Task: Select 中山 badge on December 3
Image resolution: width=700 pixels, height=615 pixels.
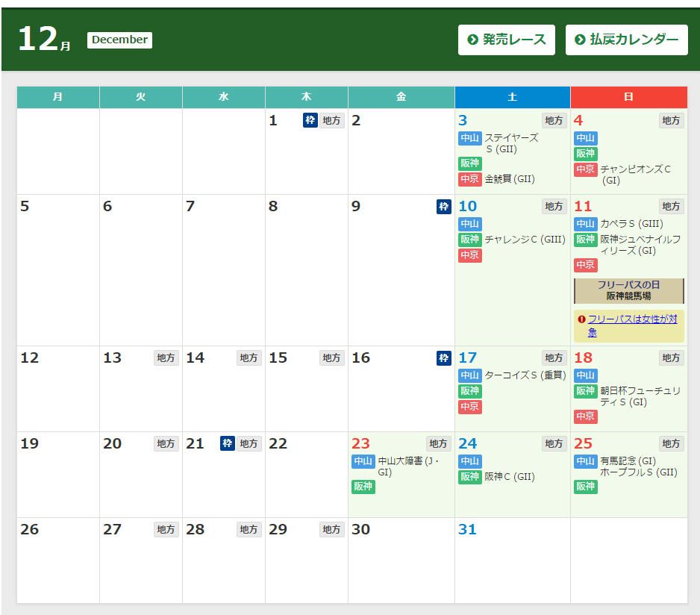Action: coord(469,138)
